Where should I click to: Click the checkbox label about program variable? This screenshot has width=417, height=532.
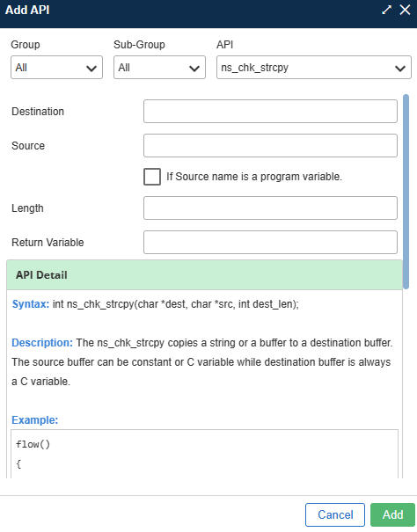pos(254,177)
